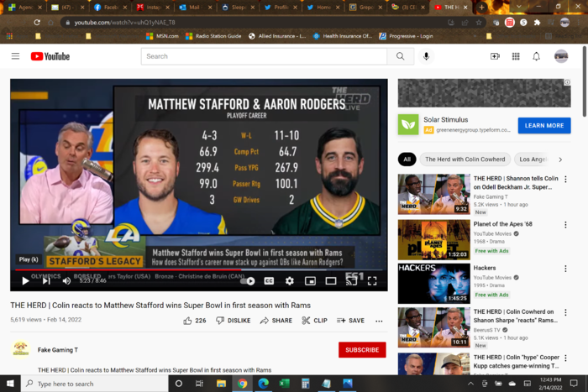Toggle closed captions CC button
Screen dimensions: 588x392
pos(269,280)
